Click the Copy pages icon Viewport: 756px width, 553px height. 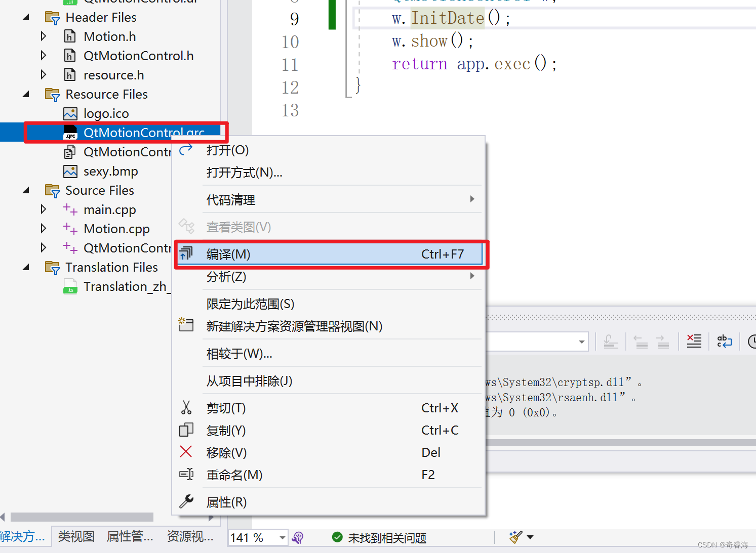186,430
